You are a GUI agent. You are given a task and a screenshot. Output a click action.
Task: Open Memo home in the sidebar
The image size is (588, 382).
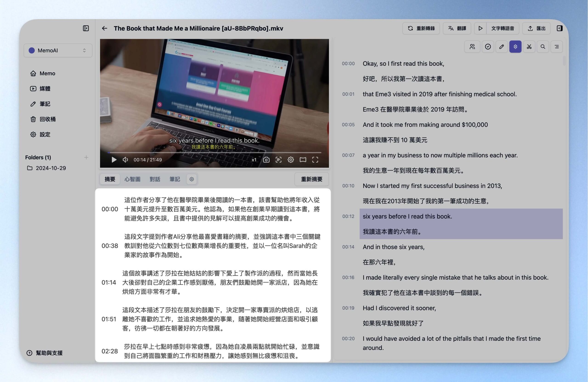42,73
